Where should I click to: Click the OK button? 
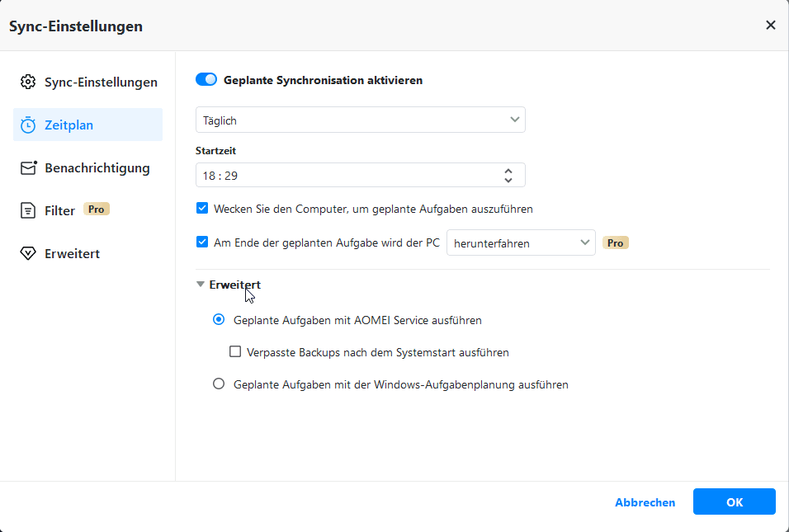tap(734, 501)
